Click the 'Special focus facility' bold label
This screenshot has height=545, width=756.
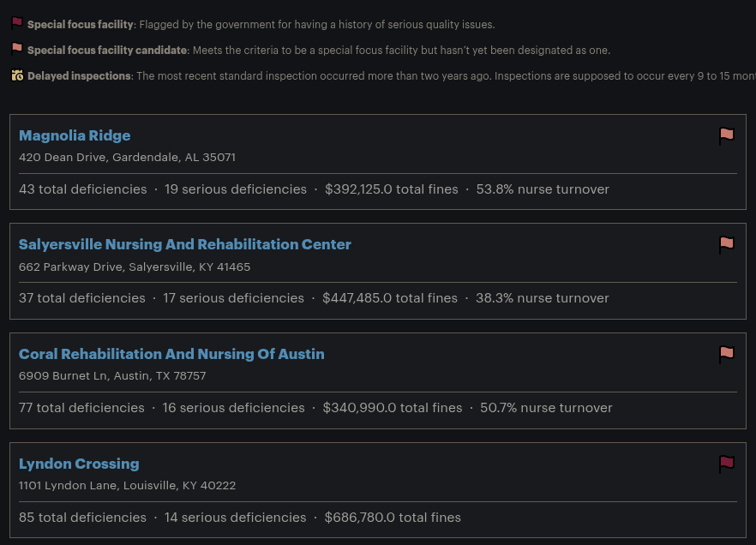click(x=81, y=25)
